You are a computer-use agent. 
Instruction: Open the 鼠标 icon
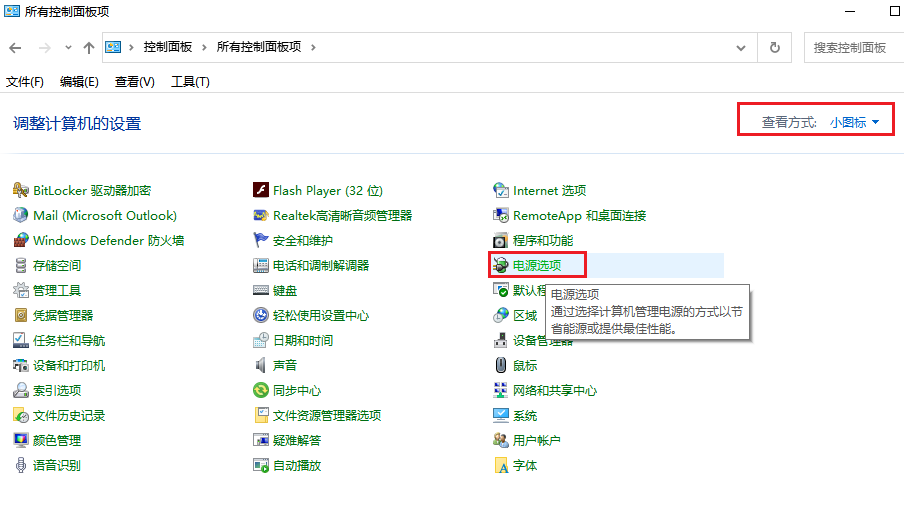pyautogui.click(x=500, y=365)
